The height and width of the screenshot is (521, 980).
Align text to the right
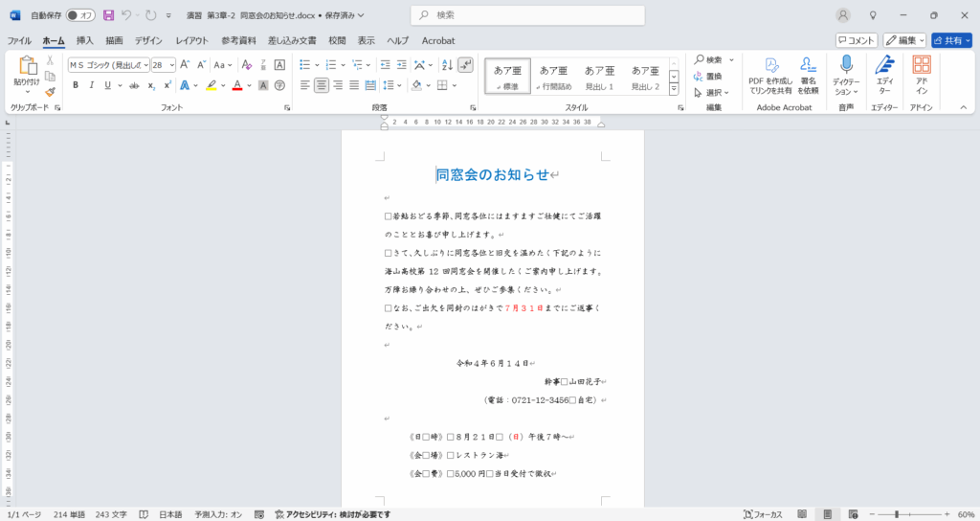click(x=338, y=85)
